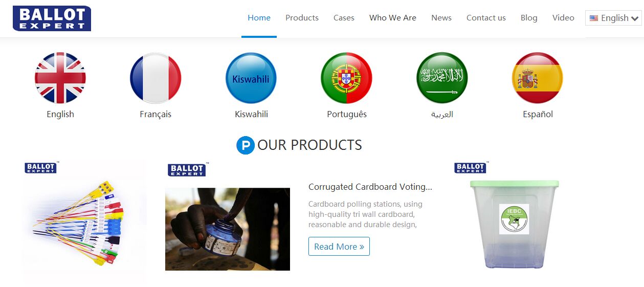644x287 pixels.
Task: Click the blue P products icon
Action: pyautogui.click(x=246, y=145)
